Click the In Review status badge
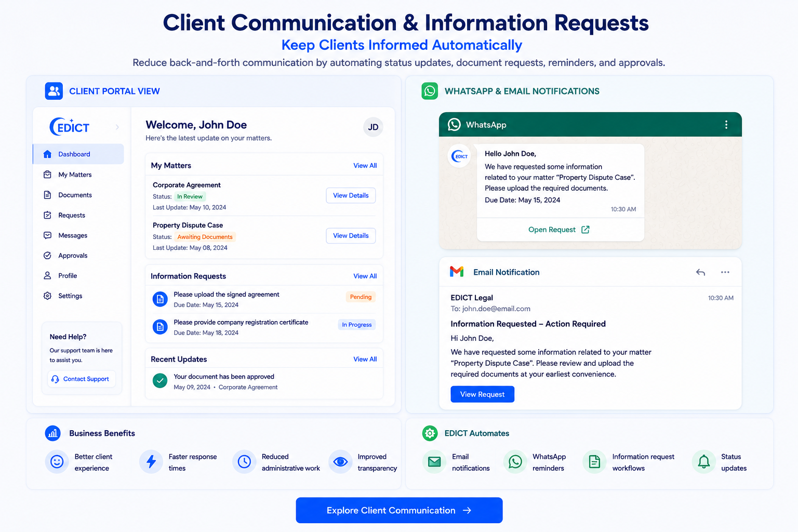The image size is (798, 532). (190, 197)
